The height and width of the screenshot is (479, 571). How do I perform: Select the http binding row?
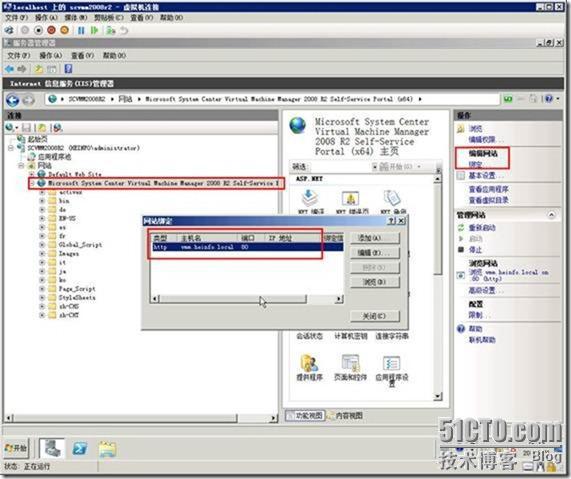(x=248, y=247)
